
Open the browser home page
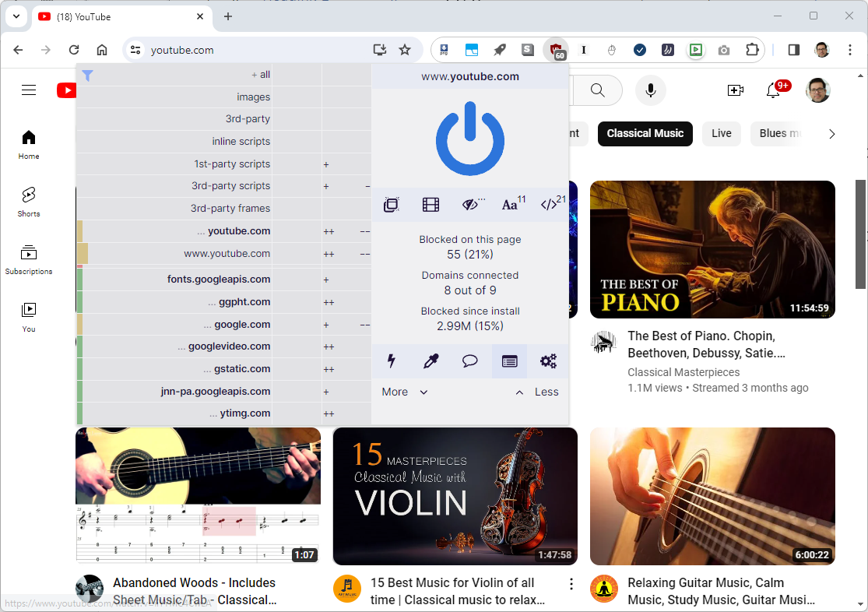[102, 50]
